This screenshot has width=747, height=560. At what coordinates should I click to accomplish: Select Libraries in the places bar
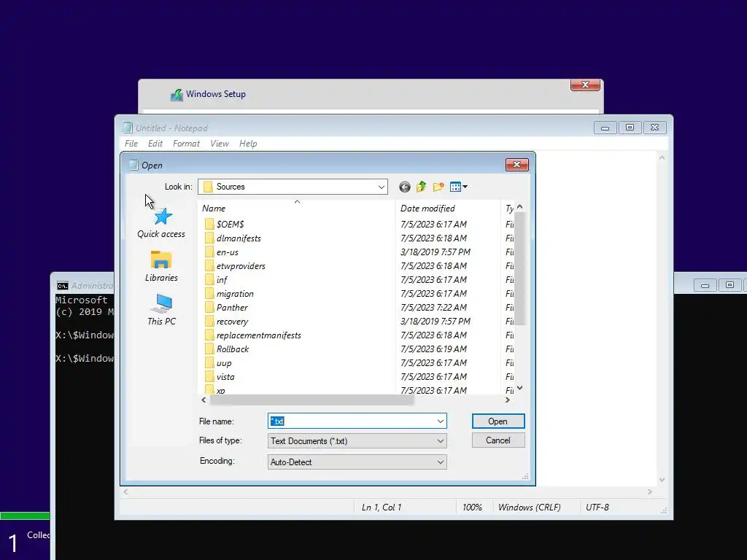(x=161, y=266)
